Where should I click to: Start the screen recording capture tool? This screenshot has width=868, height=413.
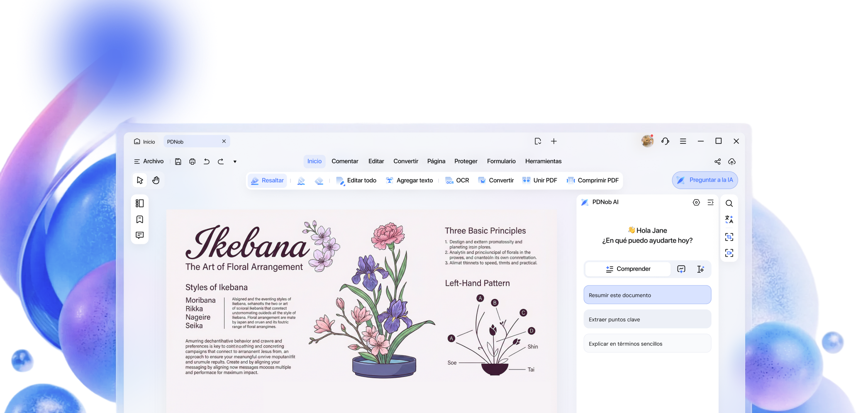[729, 253]
